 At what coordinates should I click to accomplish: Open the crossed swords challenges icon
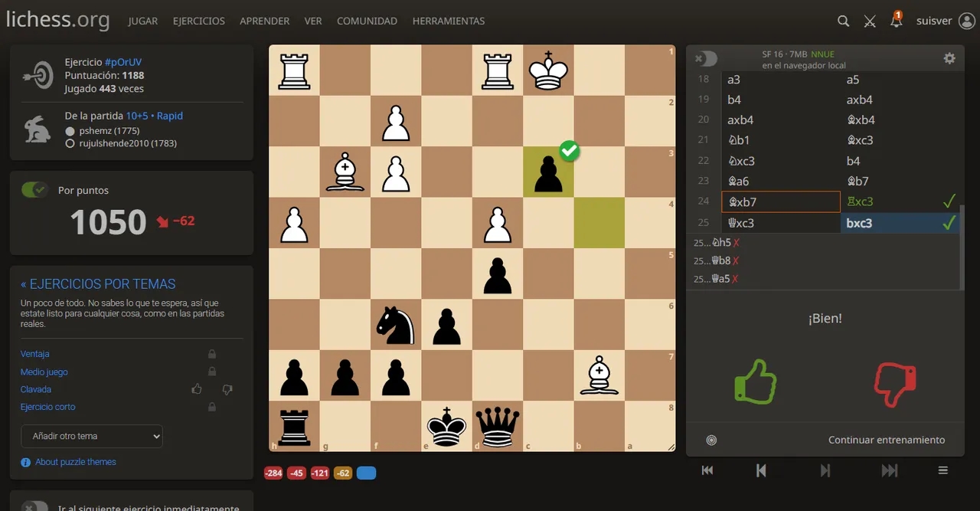pos(870,21)
